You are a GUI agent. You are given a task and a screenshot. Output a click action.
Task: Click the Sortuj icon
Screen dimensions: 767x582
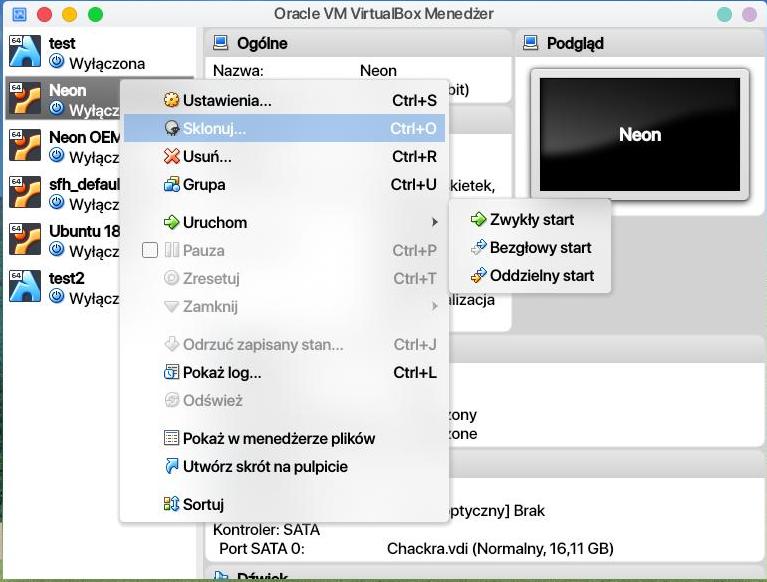click(x=171, y=504)
